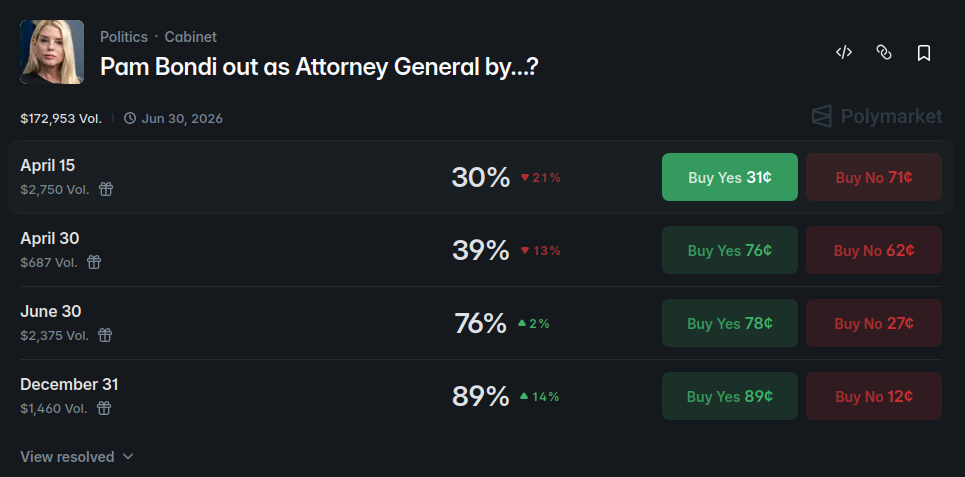Image resolution: width=965 pixels, height=477 pixels.
Task: Open the Politics category
Action: pyautogui.click(x=123, y=37)
